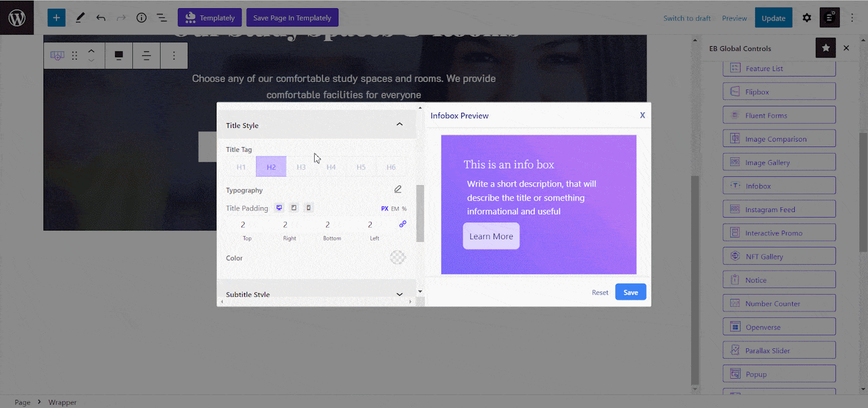This screenshot has width=868, height=408.
Task: Click Save in Infobox dialog
Action: pyautogui.click(x=630, y=292)
